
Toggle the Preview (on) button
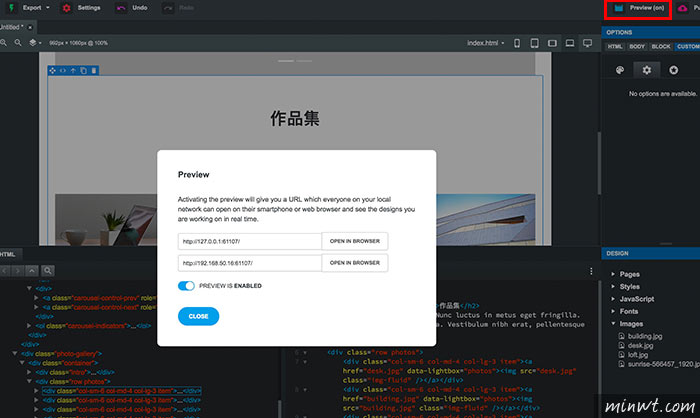638,8
